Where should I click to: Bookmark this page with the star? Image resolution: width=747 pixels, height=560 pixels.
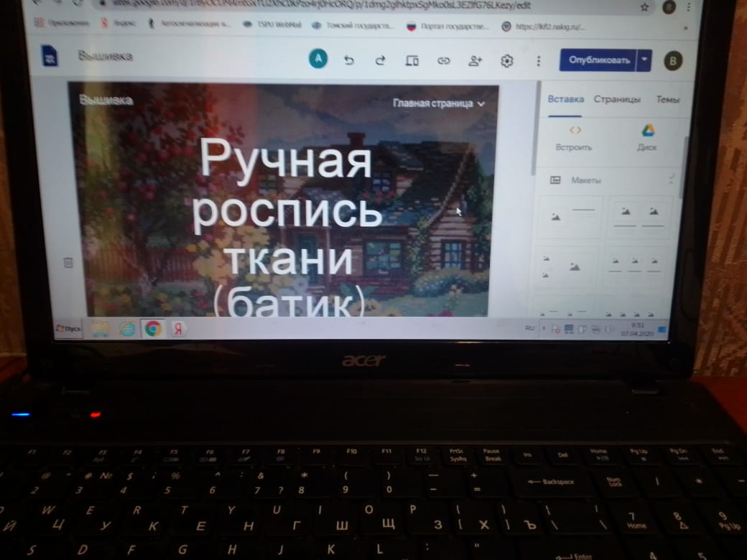[644, 6]
